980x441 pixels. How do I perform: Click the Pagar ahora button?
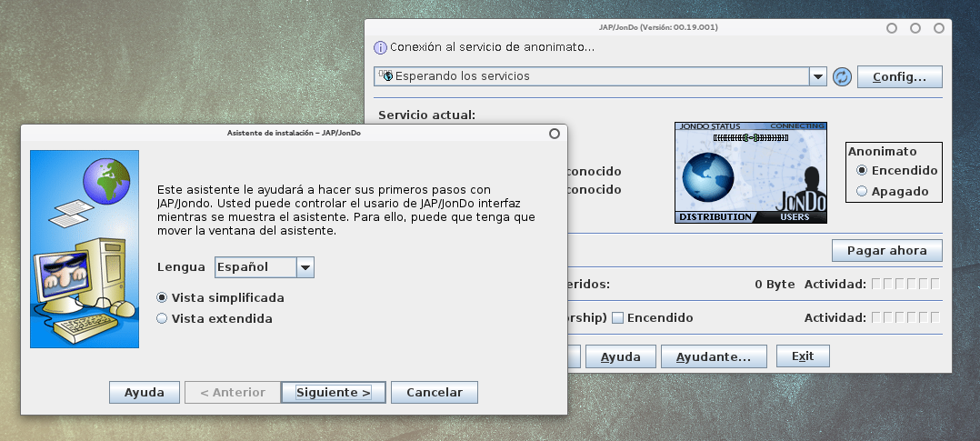(886, 251)
